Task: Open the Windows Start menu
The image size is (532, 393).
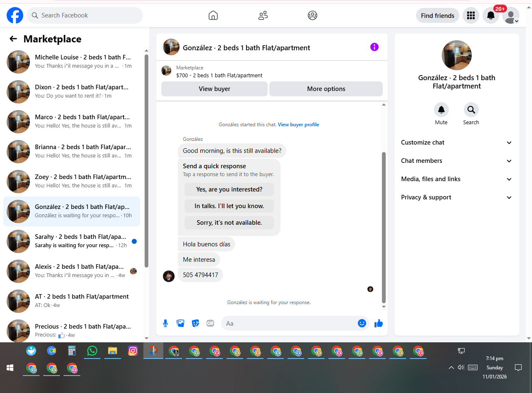Action: coord(10,368)
